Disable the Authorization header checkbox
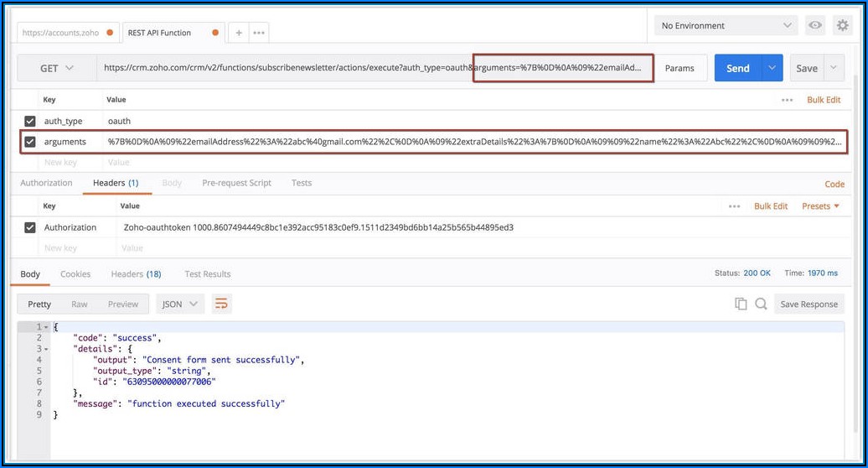 click(30, 227)
